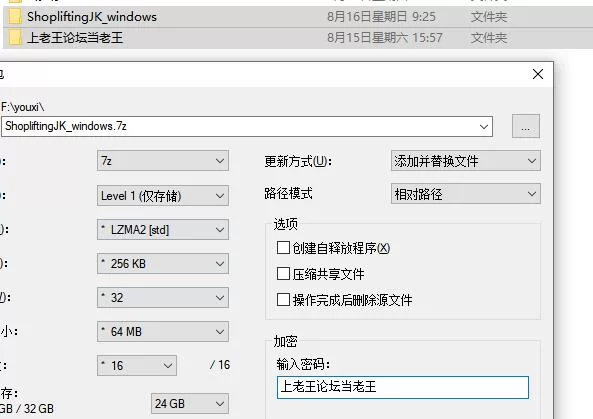The width and height of the screenshot is (593, 419).
Task: Click the ShopliftingJK_windows folder name
Action: 92,17
